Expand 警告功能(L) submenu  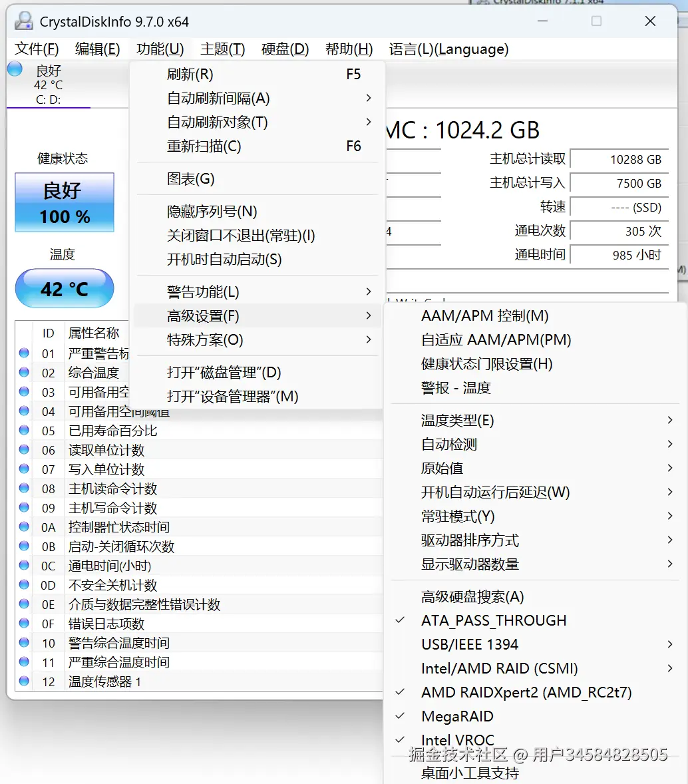click(x=257, y=292)
